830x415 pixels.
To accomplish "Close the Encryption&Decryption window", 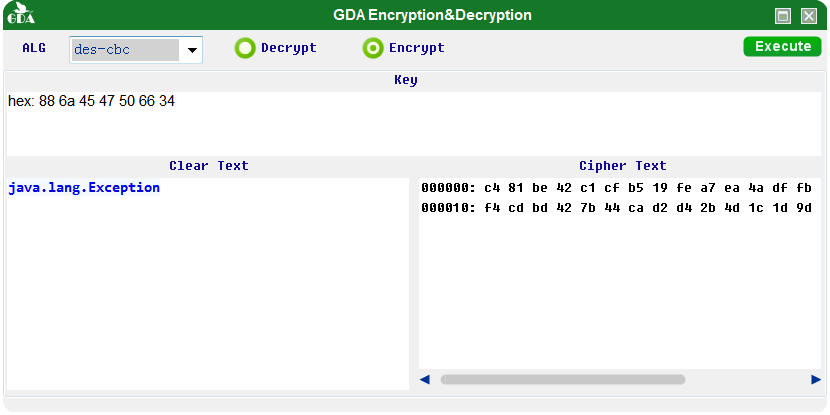I will (x=809, y=16).
